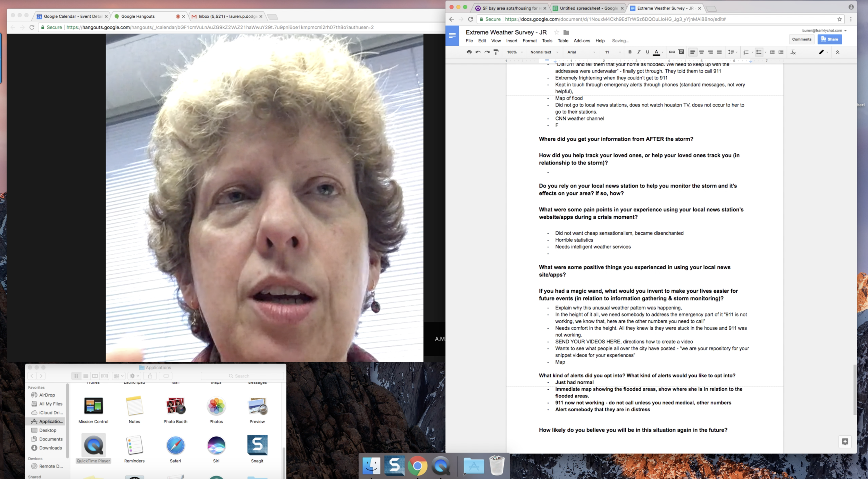Image resolution: width=868 pixels, height=479 pixels.
Task: Click the clear formatting icon
Action: 793,52
